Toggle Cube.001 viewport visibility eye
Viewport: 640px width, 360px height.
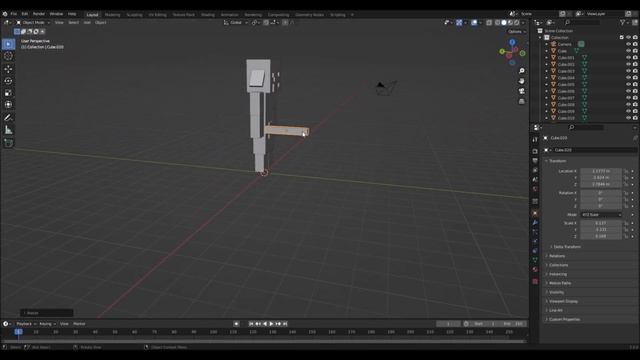pyautogui.click(x=628, y=58)
